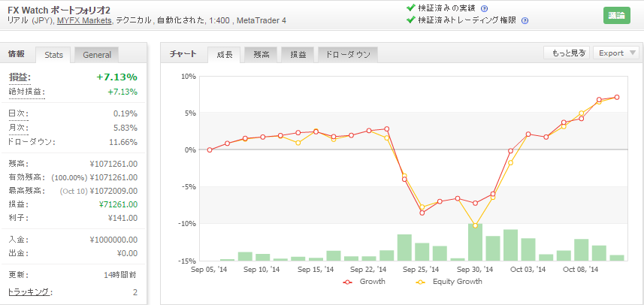
Task: Click the トラッキング link
Action: pyautogui.click(x=29, y=291)
